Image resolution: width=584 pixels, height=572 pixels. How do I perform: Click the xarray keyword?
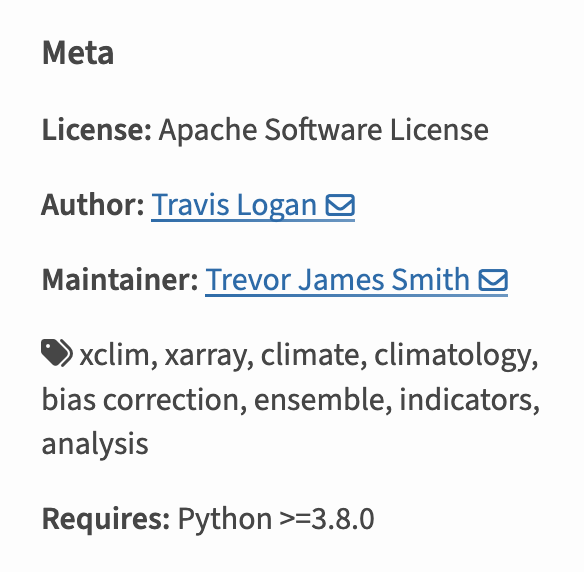(205, 356)
